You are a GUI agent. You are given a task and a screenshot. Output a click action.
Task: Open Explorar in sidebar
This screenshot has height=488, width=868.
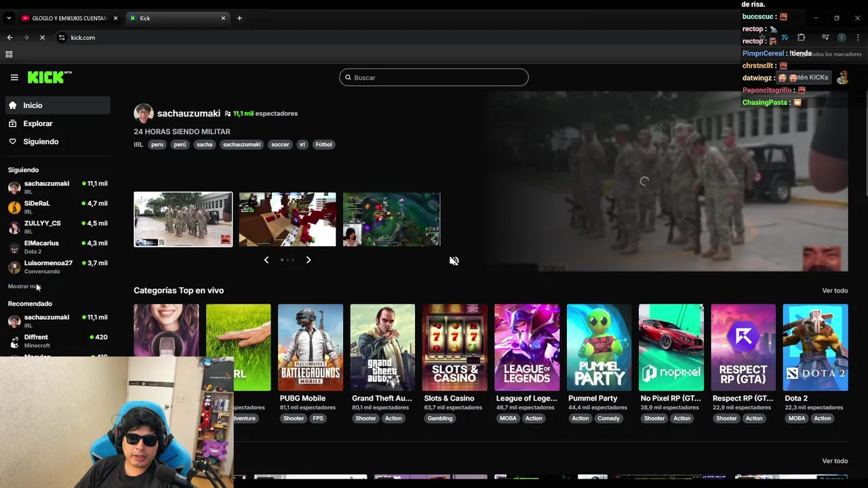coord(58,123)
